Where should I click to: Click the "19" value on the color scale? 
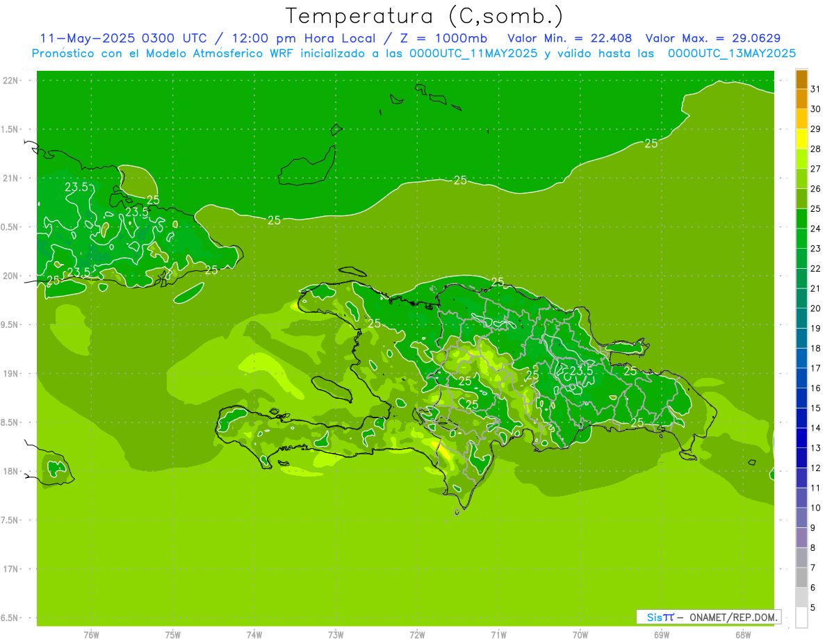click(815, 329)
